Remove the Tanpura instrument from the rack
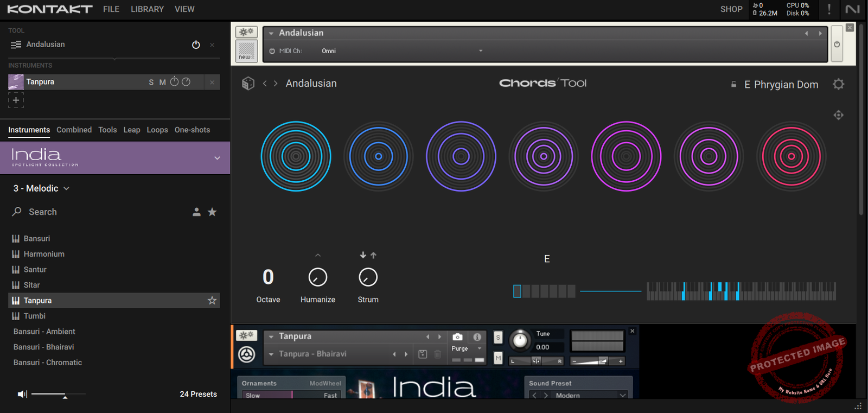 point(212,82)
